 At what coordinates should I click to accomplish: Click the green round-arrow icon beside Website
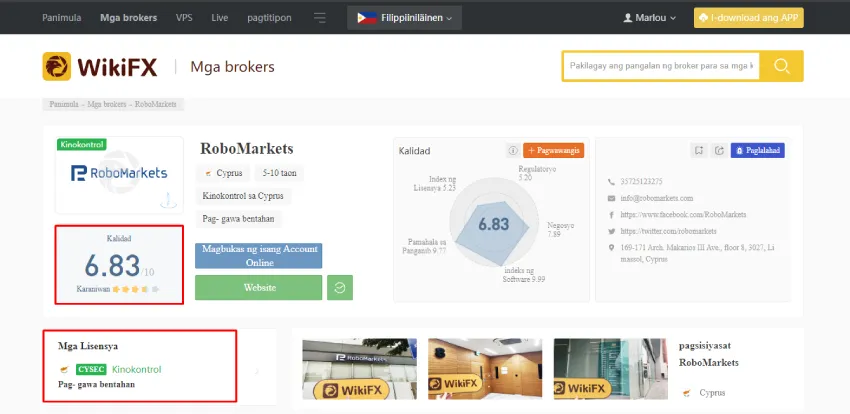pyautogui.click(x=340, y=288)
